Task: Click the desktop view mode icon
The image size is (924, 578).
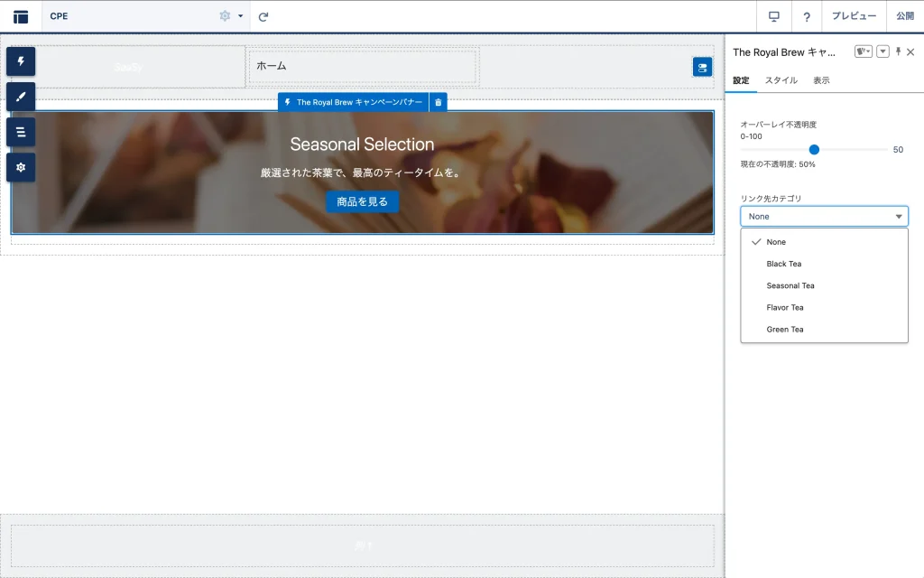Action: (x=773, y=16)
